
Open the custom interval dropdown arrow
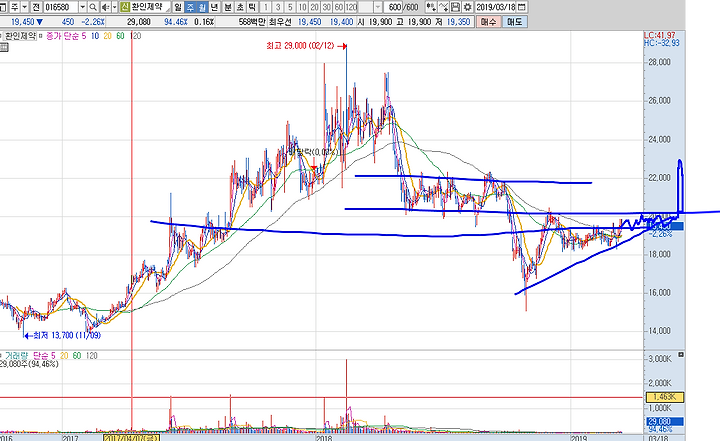[x=377, y=7]
